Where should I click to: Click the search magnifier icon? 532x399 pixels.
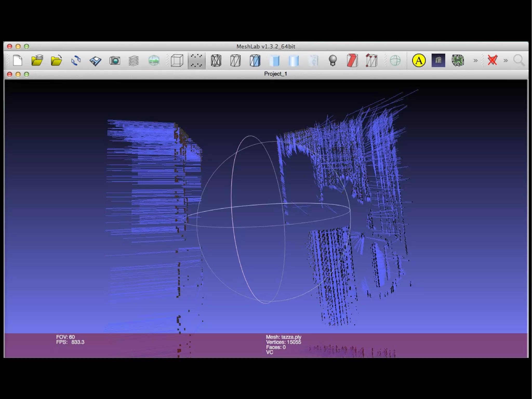(519, 61)
